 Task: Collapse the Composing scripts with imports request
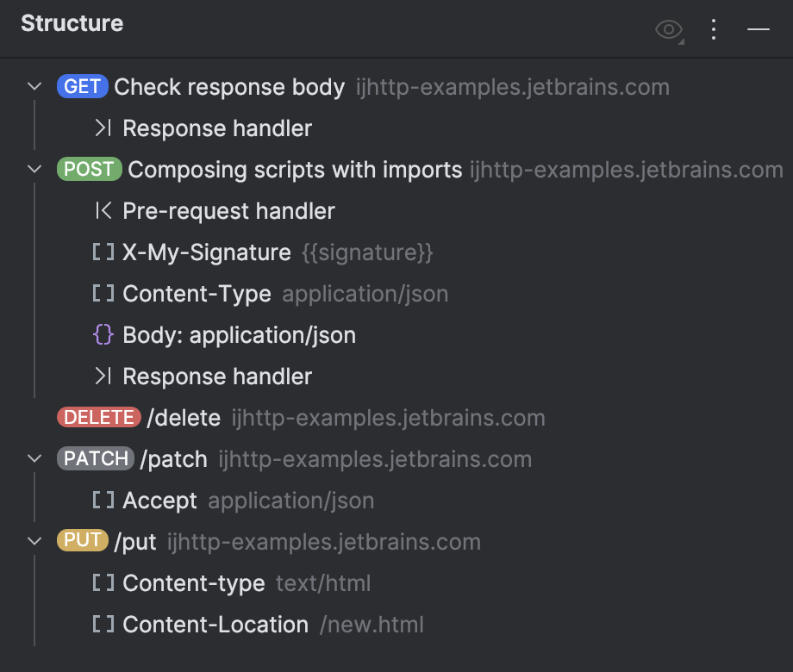click(34, 169)
